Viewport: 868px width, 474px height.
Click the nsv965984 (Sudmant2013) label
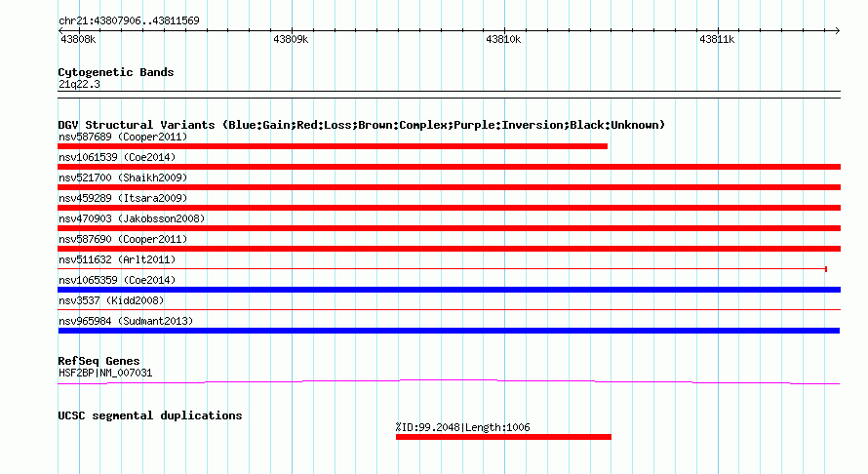coord(126,321)
